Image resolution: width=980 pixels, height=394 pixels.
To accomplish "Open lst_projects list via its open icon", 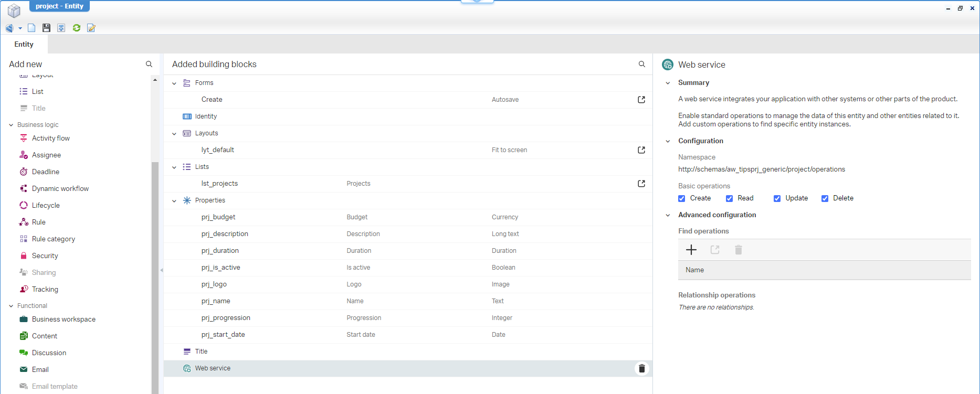I will pos(641,184).
